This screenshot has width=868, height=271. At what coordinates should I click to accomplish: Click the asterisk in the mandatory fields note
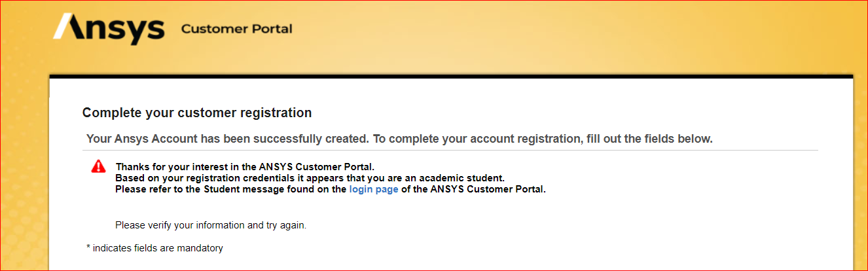pyautogui.click(x=88, y=248)
